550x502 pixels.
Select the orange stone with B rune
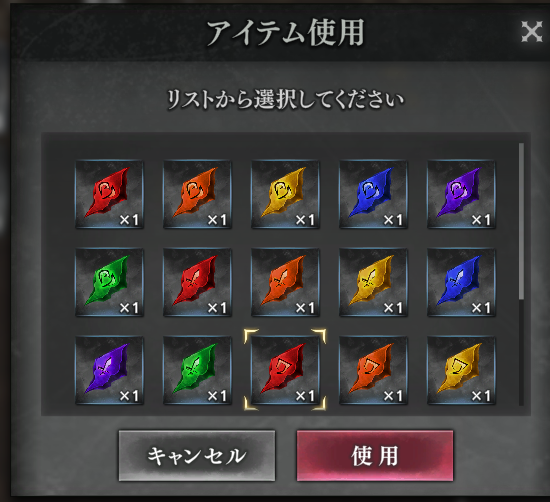tap(197, 194)
